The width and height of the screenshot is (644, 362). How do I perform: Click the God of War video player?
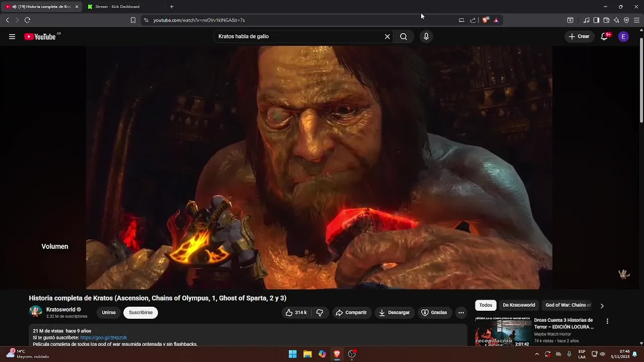point(319,167)
